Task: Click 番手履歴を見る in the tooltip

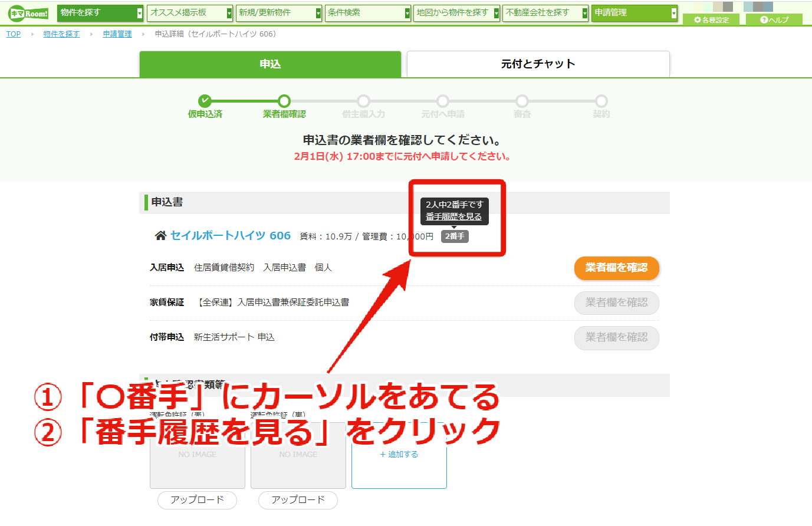Action: [454, 216]
